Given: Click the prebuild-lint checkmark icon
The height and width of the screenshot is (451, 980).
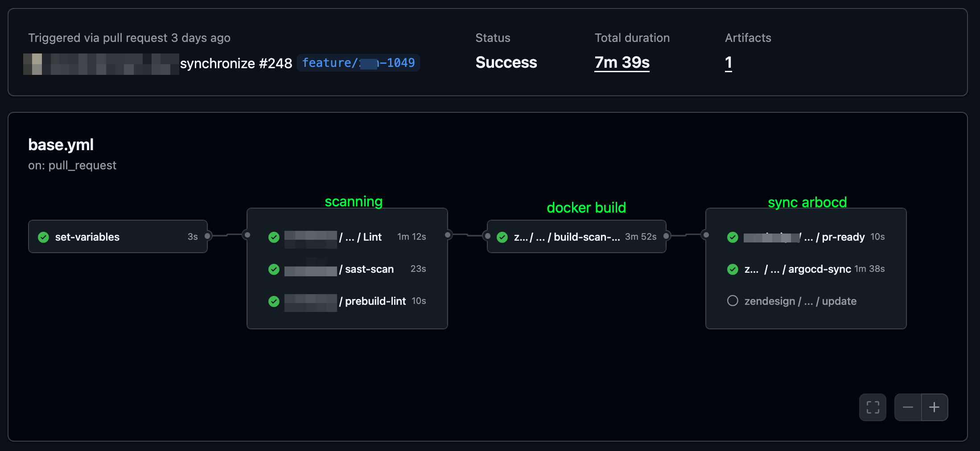Looking at the screenshot, I should [274, 302].
